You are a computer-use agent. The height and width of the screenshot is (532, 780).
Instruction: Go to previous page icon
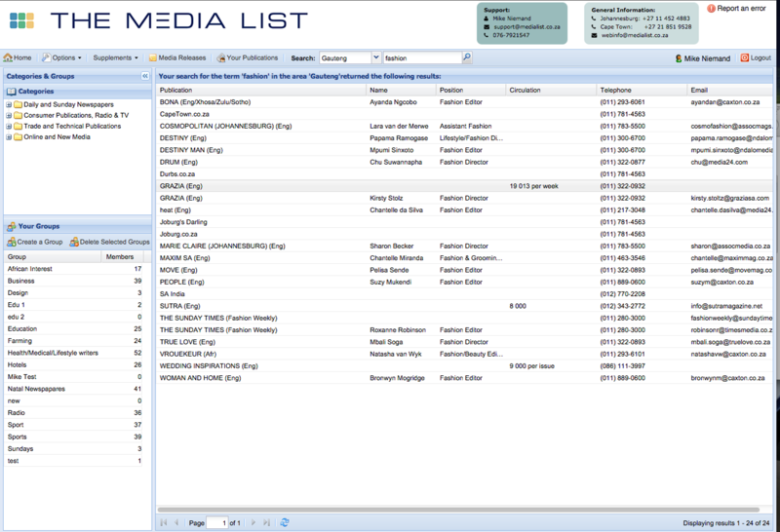click(x=176, y=522)
